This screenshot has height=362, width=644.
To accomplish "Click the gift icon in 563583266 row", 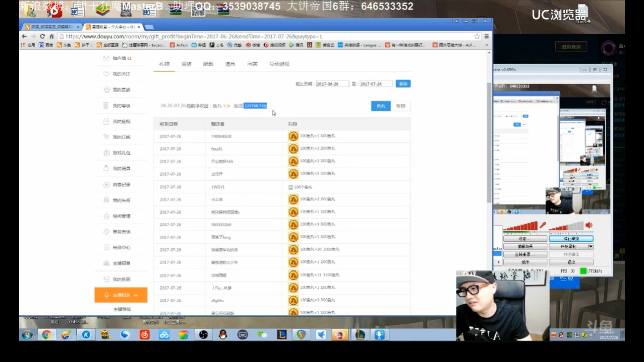I will [293, 224].
